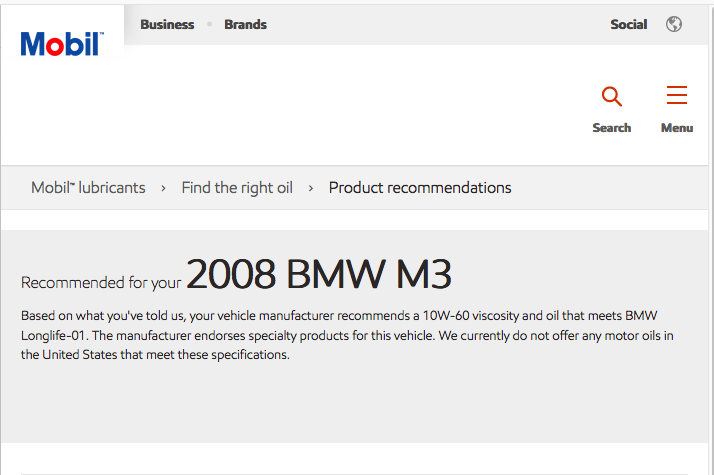This screenshot has width=714, height=475.
Task: Click the Recommended for your text
Action: pos(101,283)
